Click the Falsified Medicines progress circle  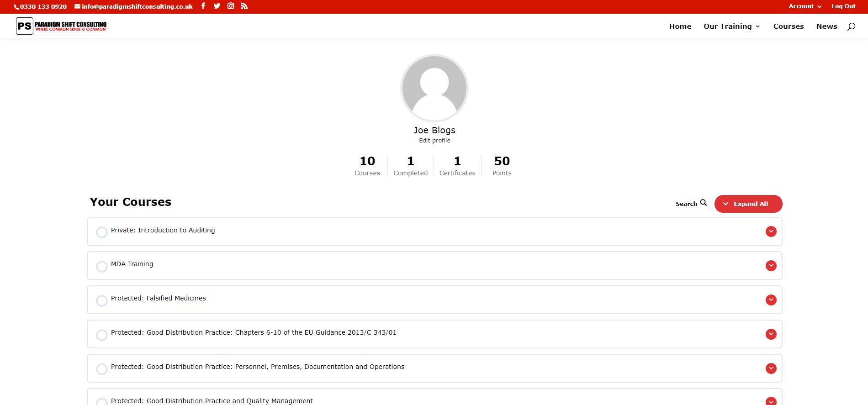click(x=102, y=300)
